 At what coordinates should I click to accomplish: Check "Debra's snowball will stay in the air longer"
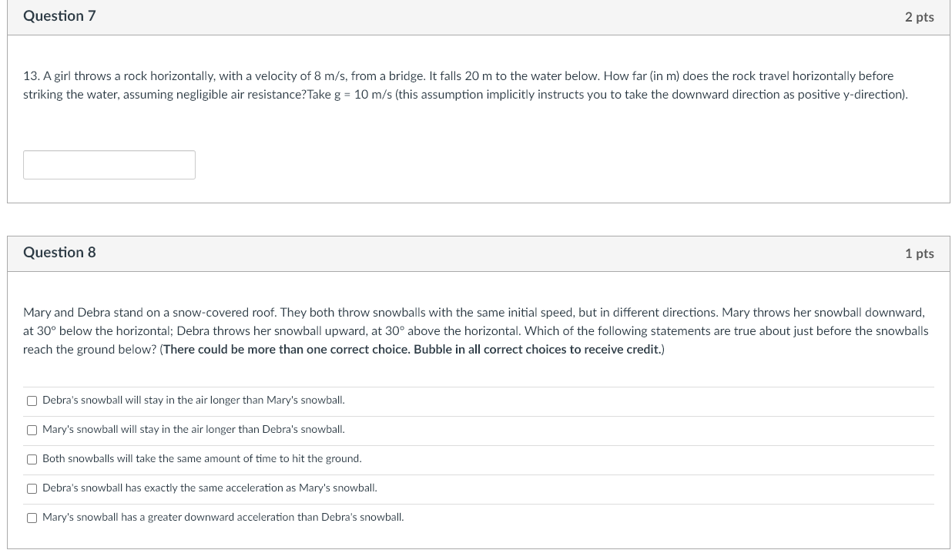point(32,401)
